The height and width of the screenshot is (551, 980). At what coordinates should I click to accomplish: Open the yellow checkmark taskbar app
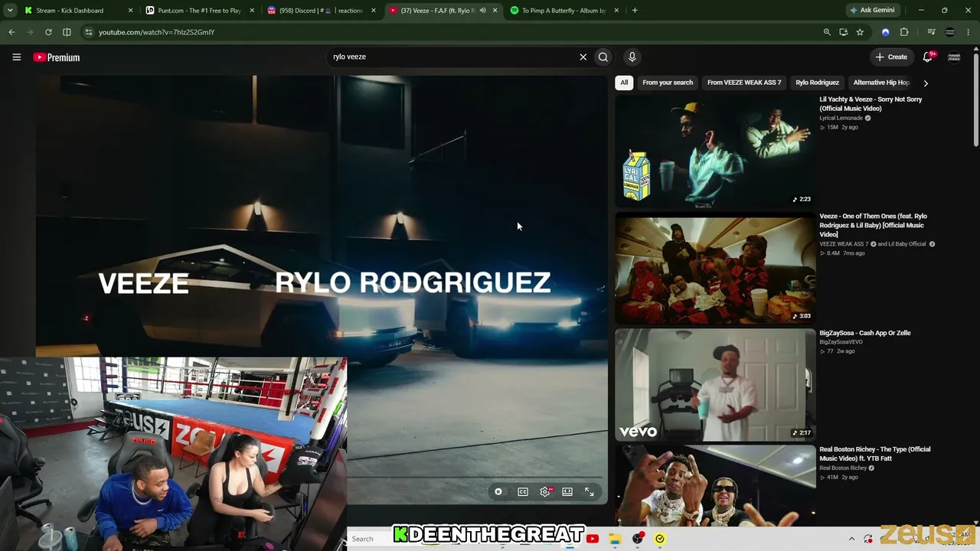(660, 539)
